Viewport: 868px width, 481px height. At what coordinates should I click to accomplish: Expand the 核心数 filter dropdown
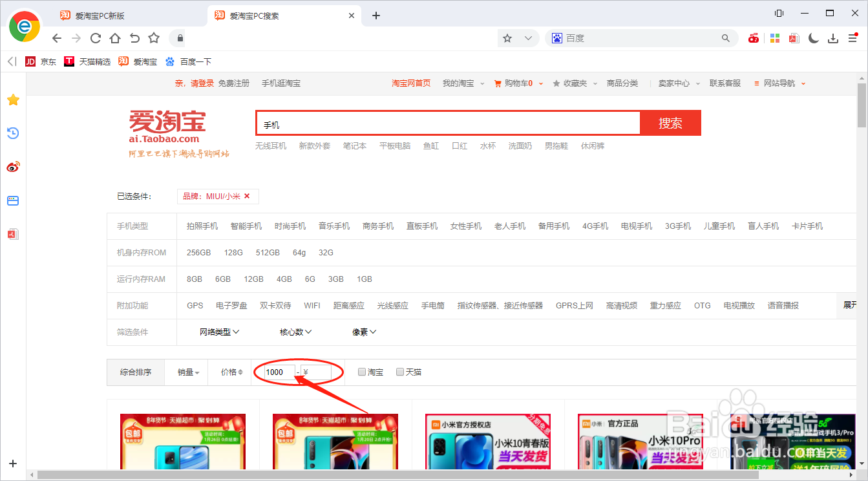click(x=295, y=332)
